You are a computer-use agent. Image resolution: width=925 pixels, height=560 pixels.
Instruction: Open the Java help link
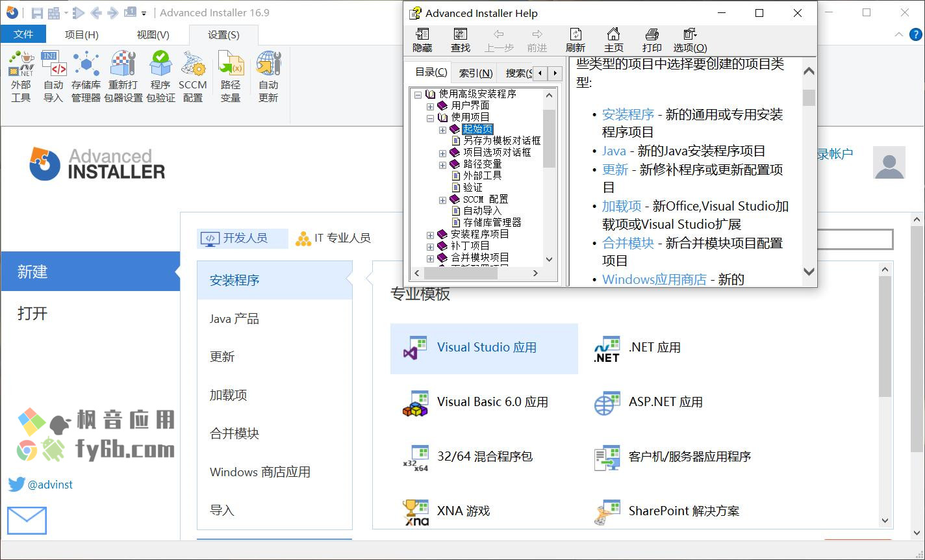tap(614, 151)
